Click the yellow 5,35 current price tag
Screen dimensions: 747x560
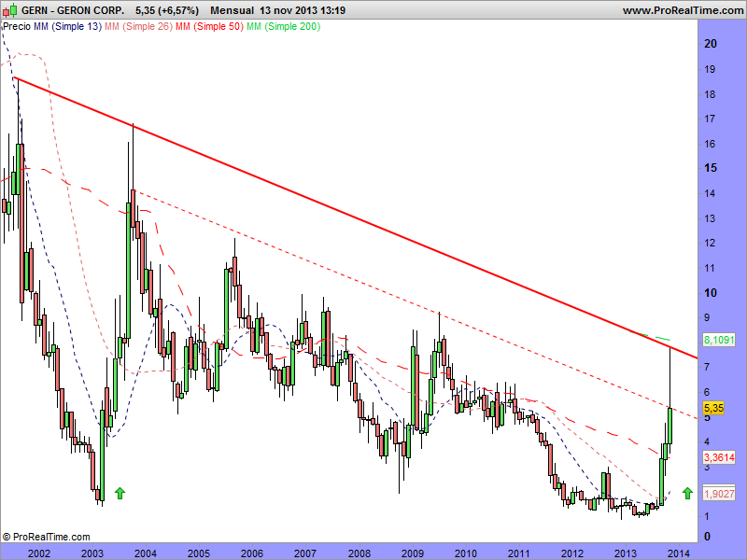(713, 408)
